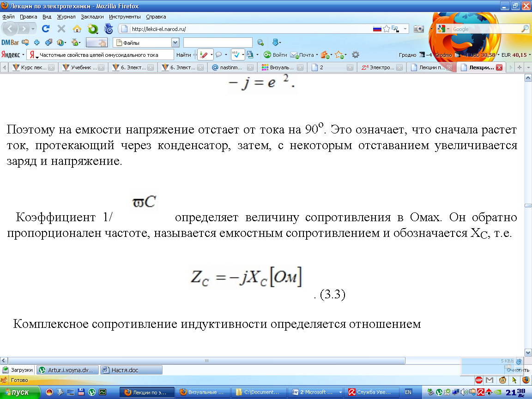Open the Закладки menu

(x=92, y=17)
